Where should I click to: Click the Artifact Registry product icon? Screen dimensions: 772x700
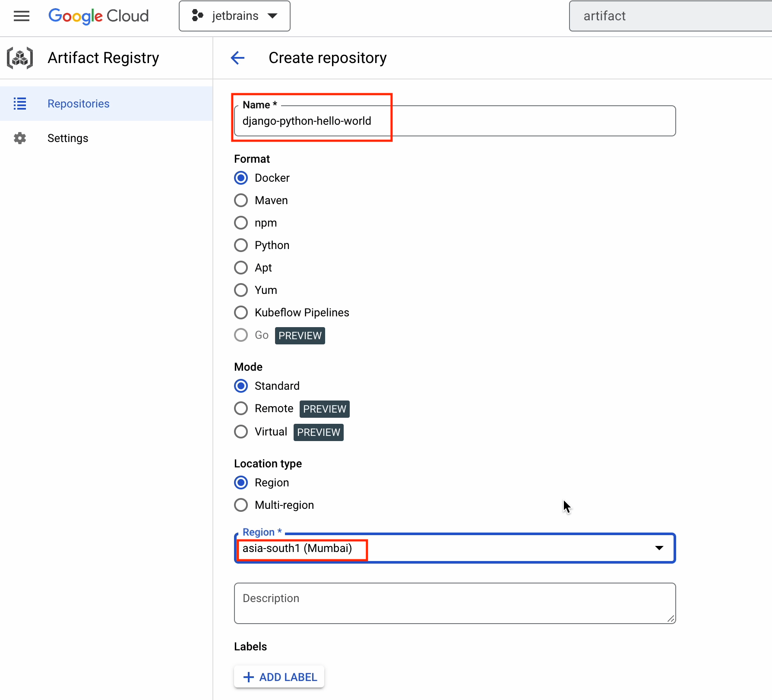[20, 58]
